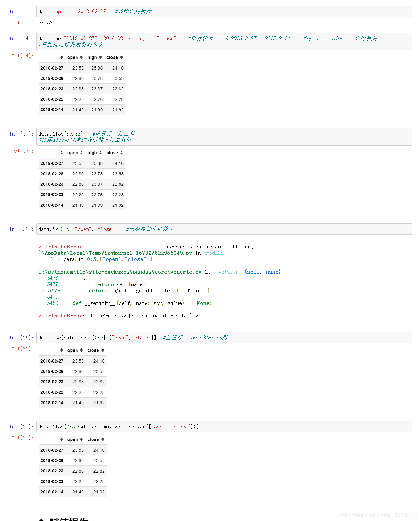Click Out[27] prompt label
420x521 pixels.
coord(23,438)
